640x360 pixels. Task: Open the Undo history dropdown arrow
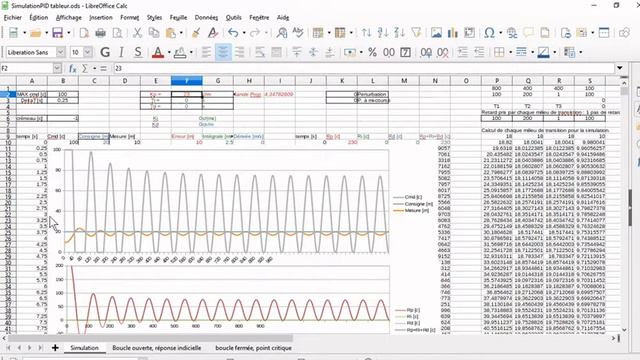244,33
